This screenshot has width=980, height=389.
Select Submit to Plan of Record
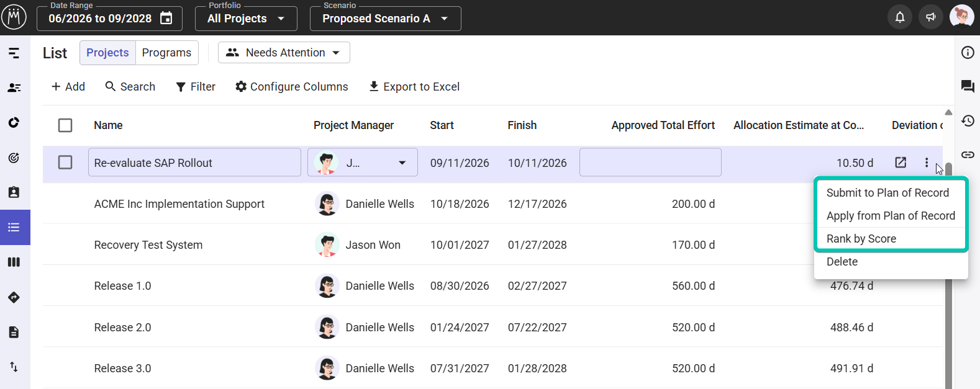tap(887, 193)
